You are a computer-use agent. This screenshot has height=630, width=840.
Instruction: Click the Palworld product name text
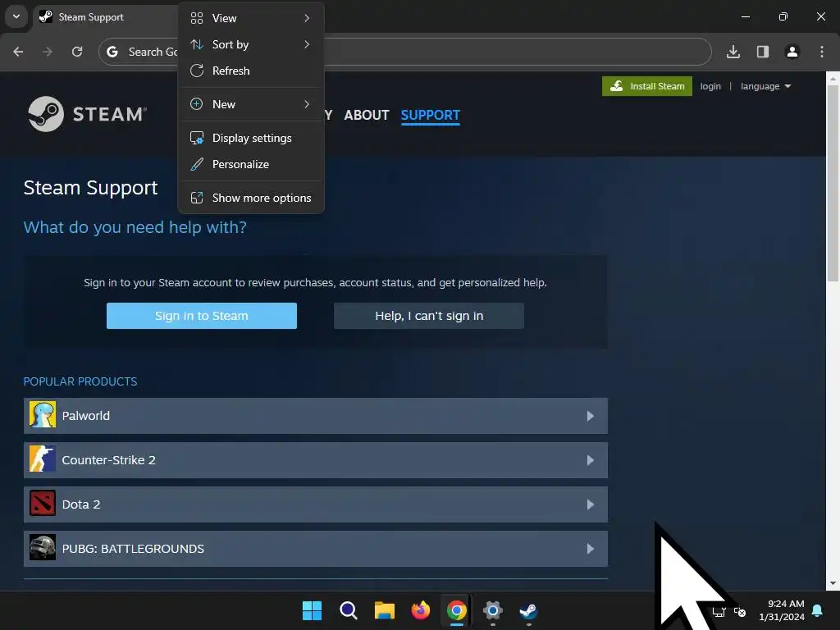point(85,416)
